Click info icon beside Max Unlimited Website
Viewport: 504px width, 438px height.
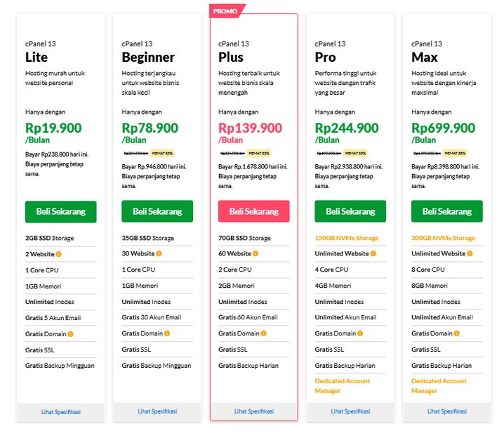pyautogui.click(x=470, y=253)
